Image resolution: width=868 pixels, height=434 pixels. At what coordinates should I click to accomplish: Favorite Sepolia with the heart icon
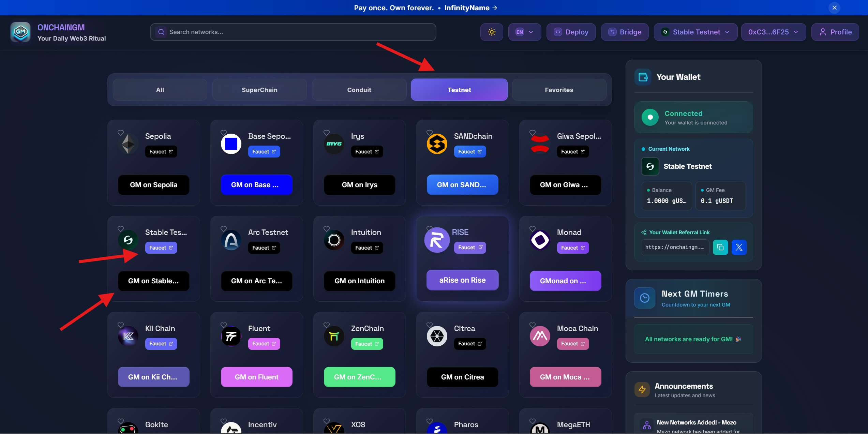(121, 133)
